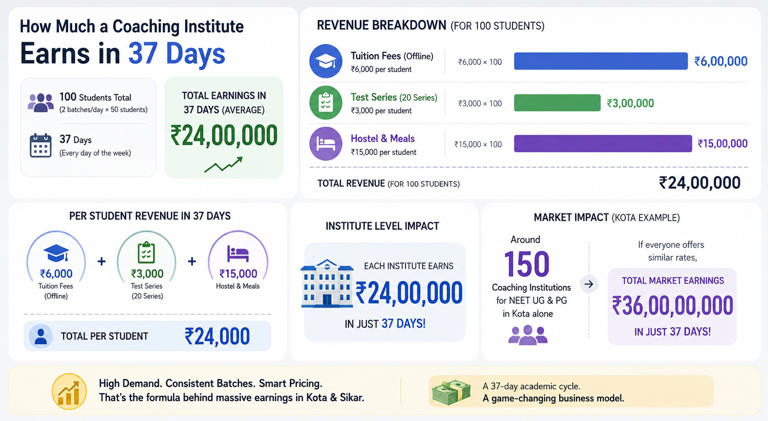Image resolution: width=768 pixels, height=421 pixels.
Task: Click the green clipboard checklist icon for Test Series
Action: coord(326,102)
